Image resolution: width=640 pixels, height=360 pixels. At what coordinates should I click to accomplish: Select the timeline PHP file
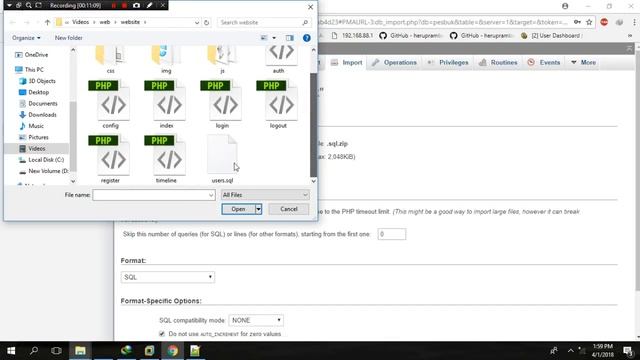166,159
